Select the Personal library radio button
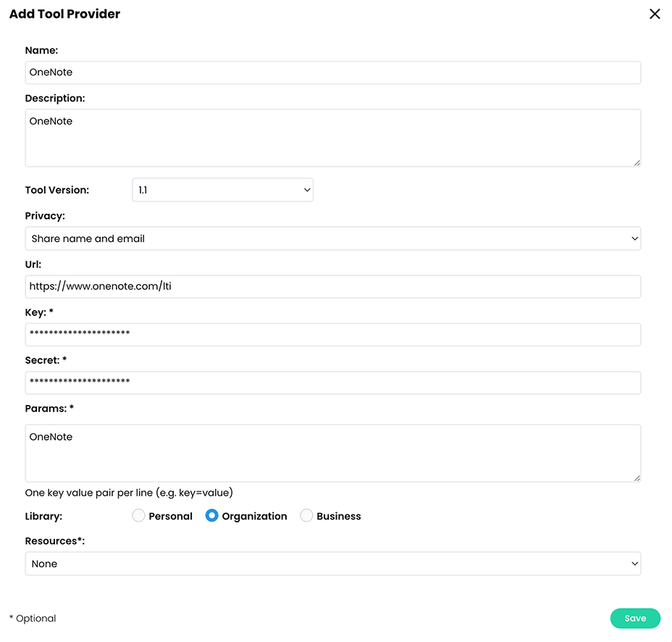Screen dimensions: 672x642 coord(138,515)
